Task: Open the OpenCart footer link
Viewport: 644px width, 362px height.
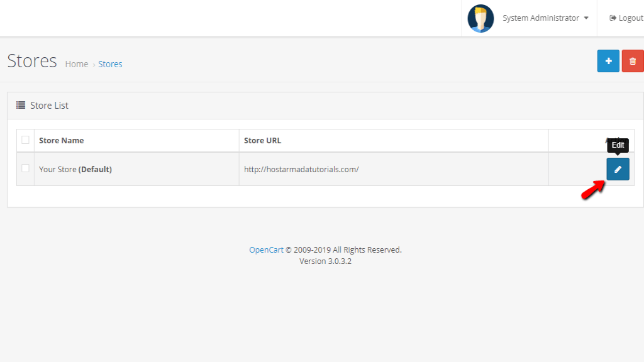Action: (x=267, y=250)
